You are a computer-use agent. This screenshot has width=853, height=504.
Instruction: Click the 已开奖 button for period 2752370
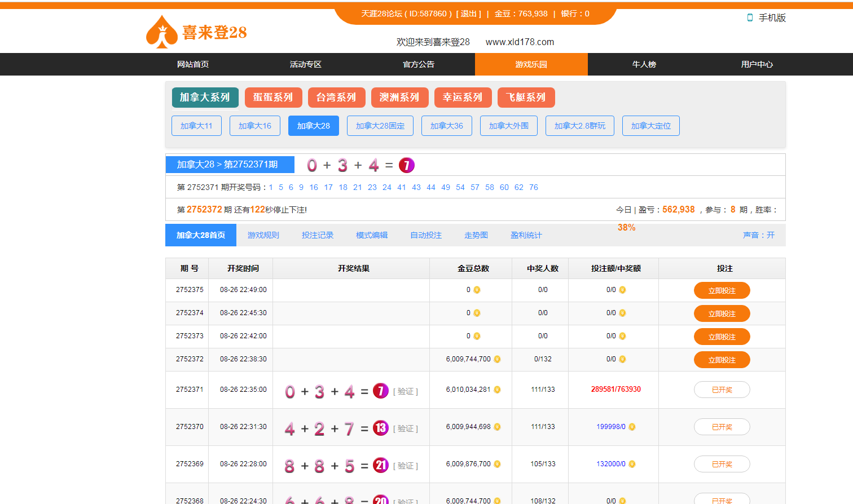tap(722, 427)
